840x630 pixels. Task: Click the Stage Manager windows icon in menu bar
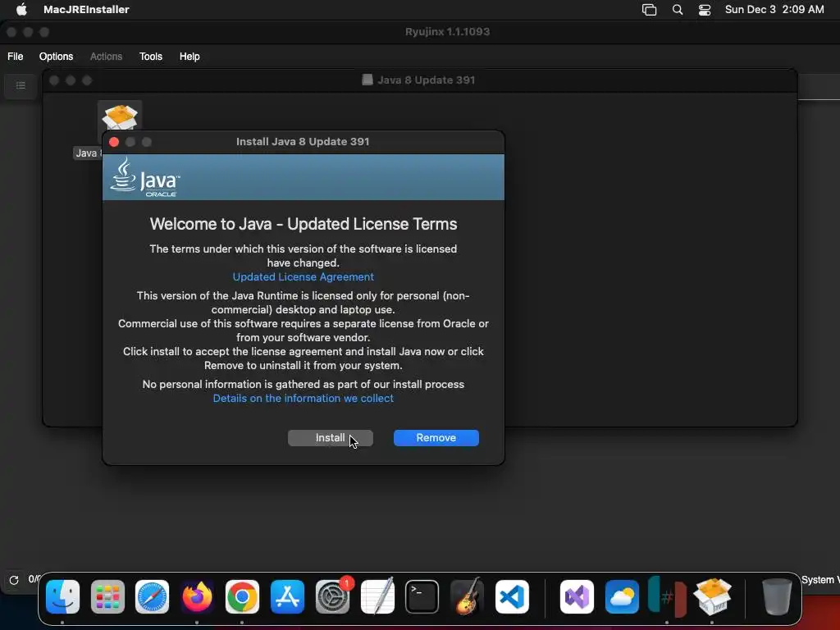(x=650, y=10)
